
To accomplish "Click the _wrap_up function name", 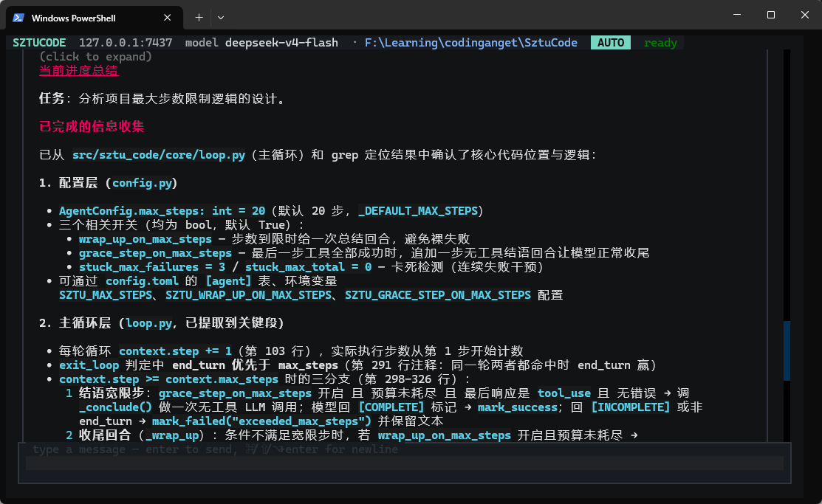I will pos(173,435).
